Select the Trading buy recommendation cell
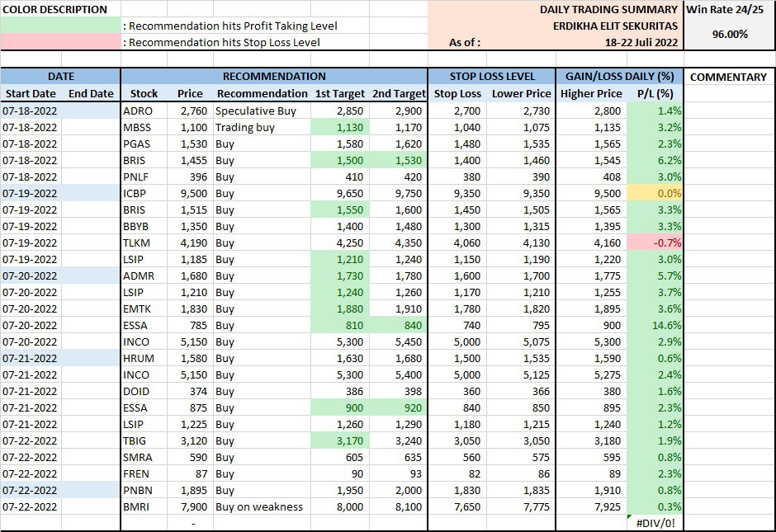 [x=245, y=127]
